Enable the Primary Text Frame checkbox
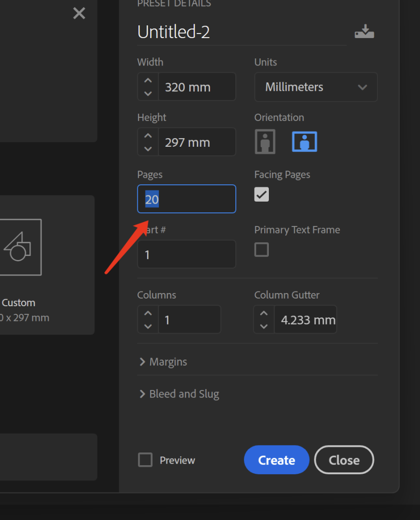This screenshot has height=520, width=420. (262, 250)
